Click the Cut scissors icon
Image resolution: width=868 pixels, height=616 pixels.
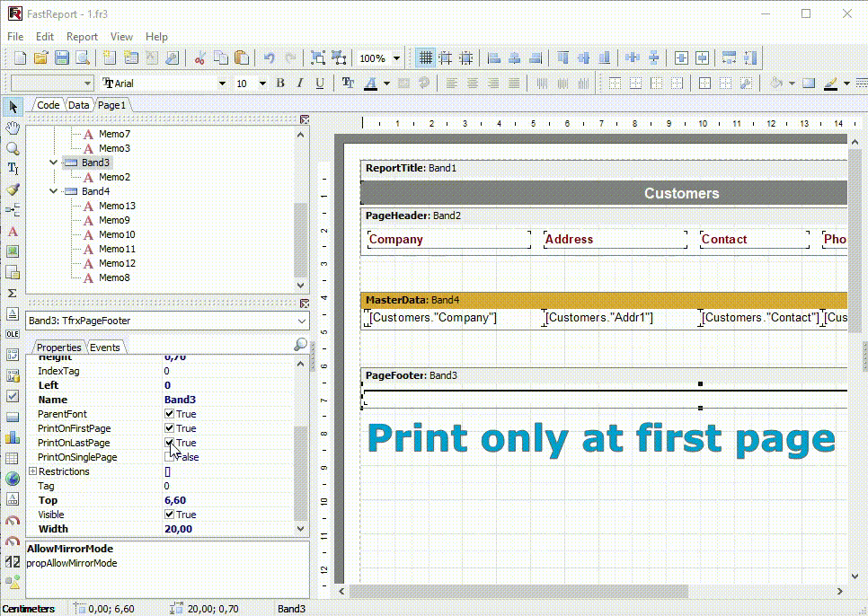click(x=199, y=58)
